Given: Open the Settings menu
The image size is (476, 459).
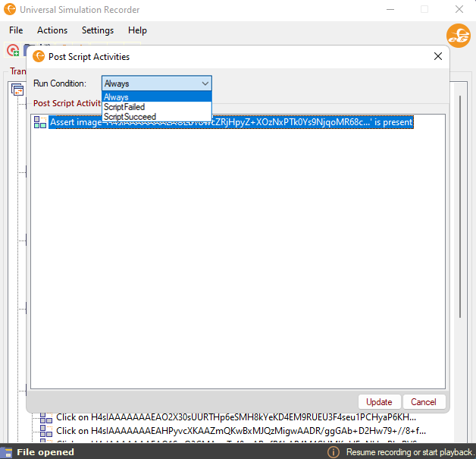Looking at the screenshot, I should pyautogui.click(x=98, y=30).
